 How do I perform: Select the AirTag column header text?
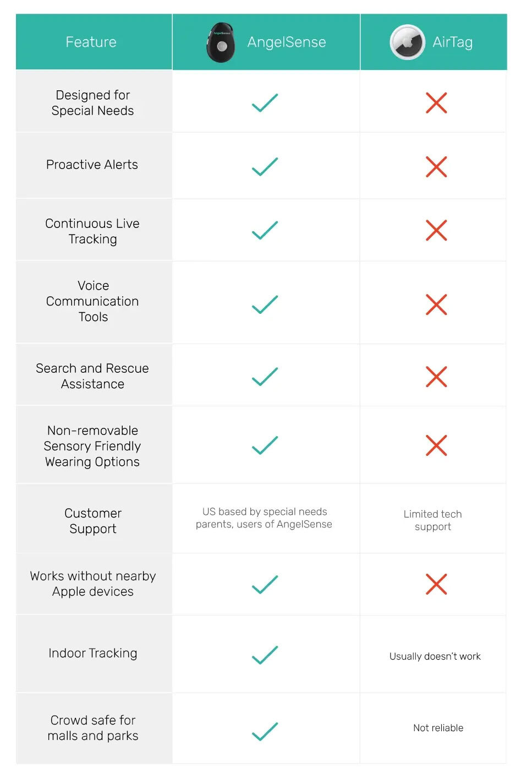pos(453,42)
